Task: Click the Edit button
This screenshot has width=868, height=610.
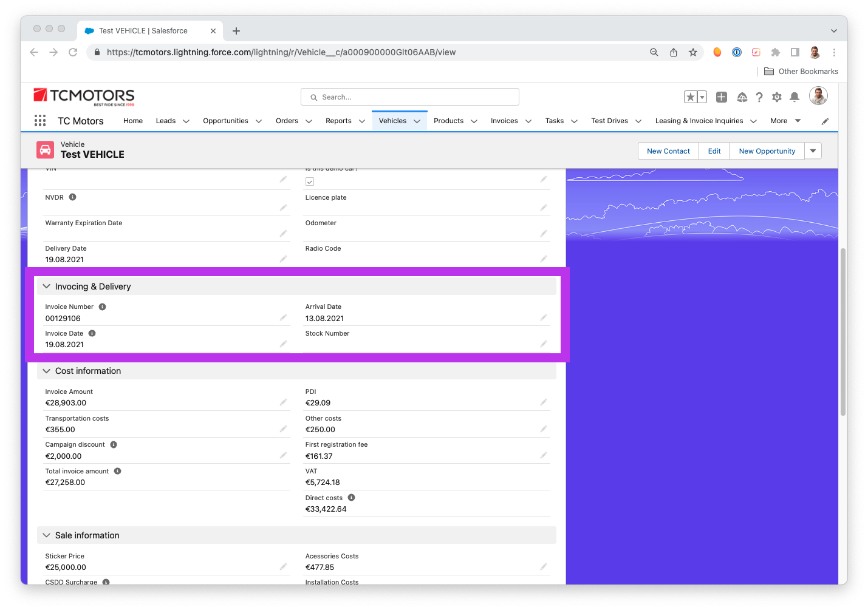Action: click(714, 151)
